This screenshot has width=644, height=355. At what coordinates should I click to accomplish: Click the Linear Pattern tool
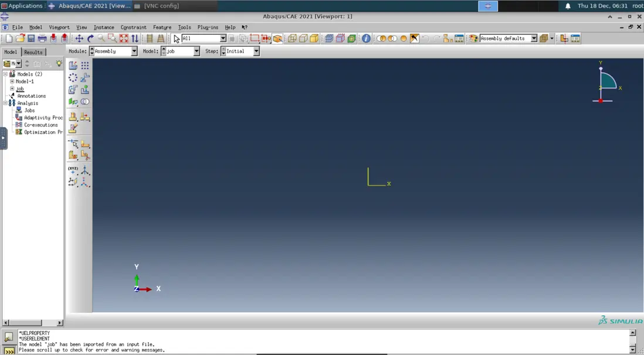pyautogui.click(x=84, y=65)
